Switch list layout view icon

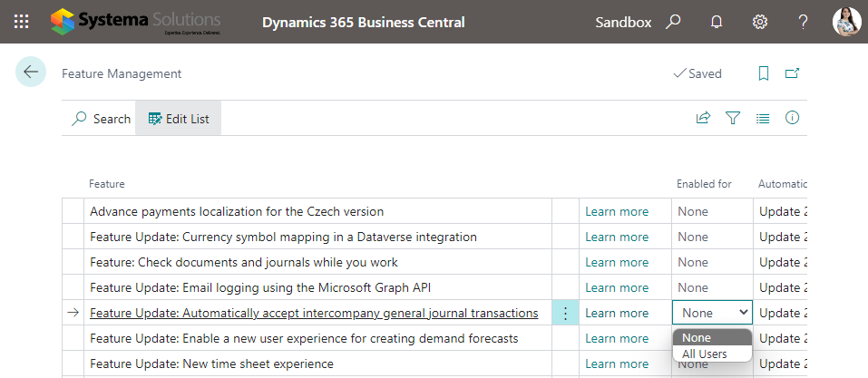tap(763, 118)
